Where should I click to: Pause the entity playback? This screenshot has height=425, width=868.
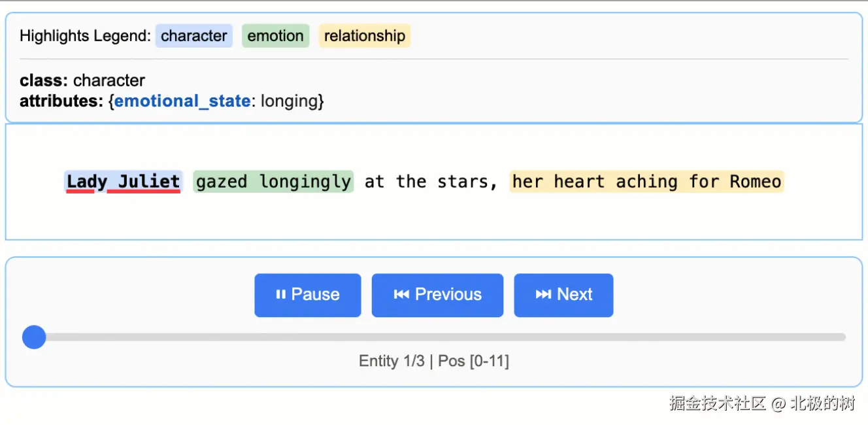(x=307, y=295)
